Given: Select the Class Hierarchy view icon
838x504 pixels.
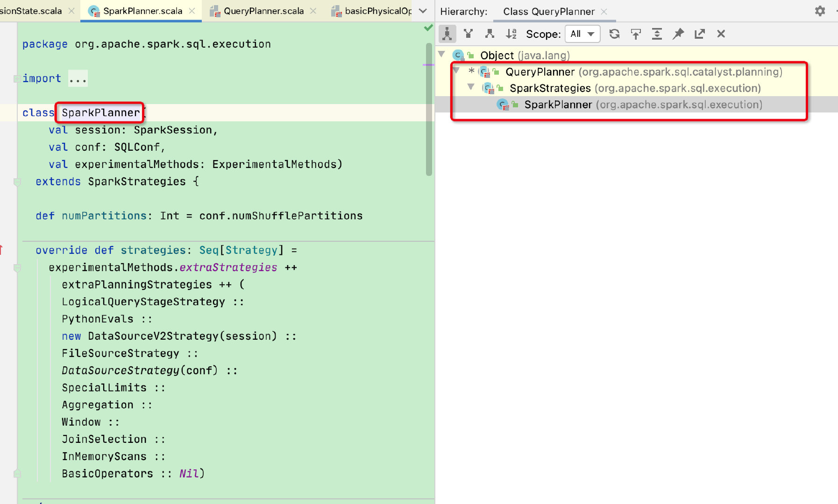Looking at the screenshot, I should (447, 34).
